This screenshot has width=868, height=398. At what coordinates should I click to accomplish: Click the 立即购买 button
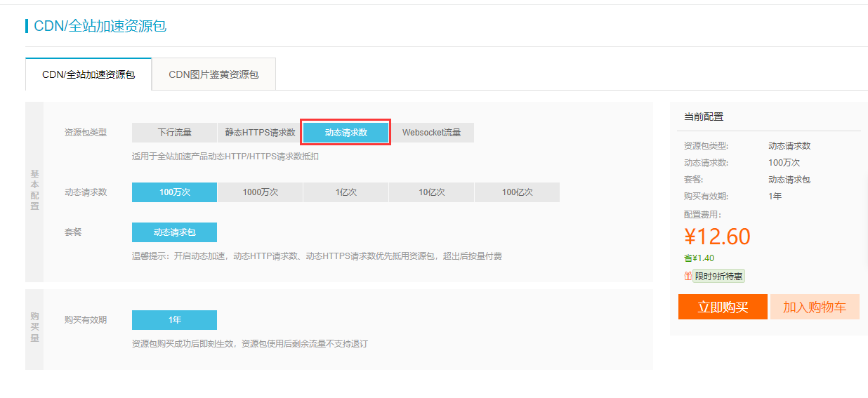(x=723, y=307)
